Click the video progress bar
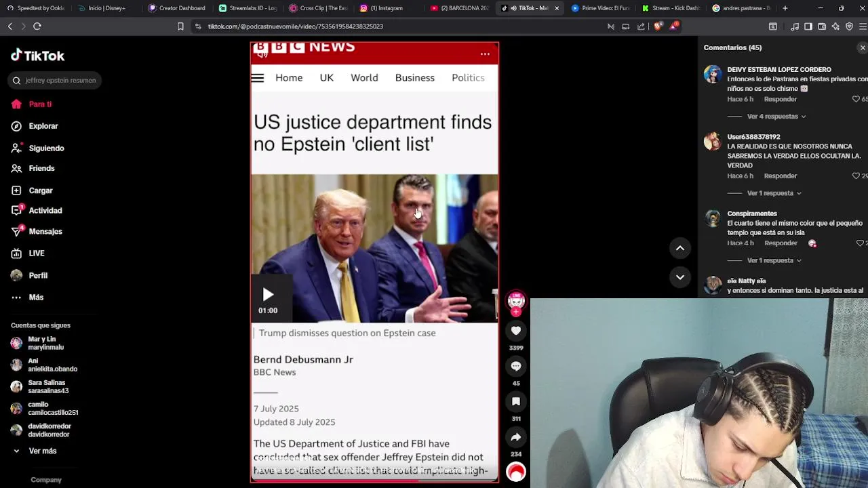Image resolution: width=868 pixels, height=488 pixels. [x=374, y=480]
